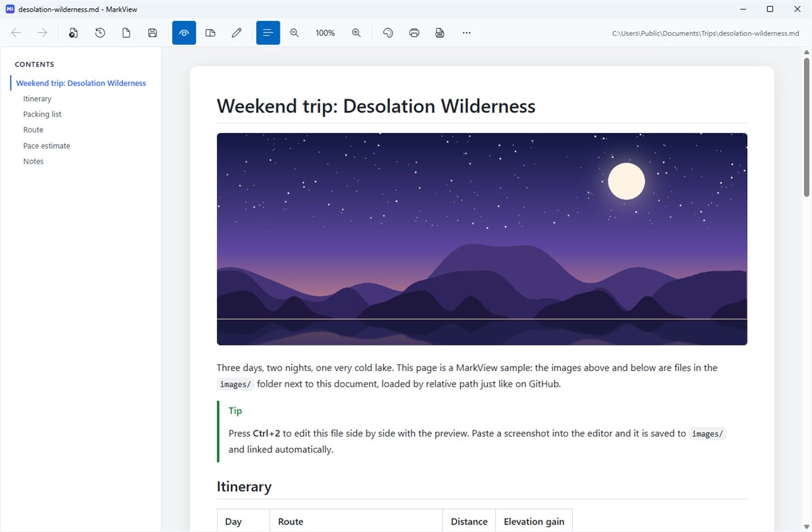Screen dimensions: 812x532
Task: Switch to edit mode pencil icon
Action: pyautogui.click(x=236, y=32)
